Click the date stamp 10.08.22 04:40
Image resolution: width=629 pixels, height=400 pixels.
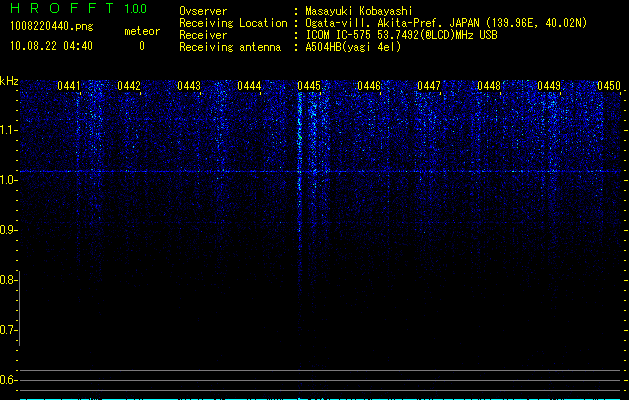click(51, 46)
